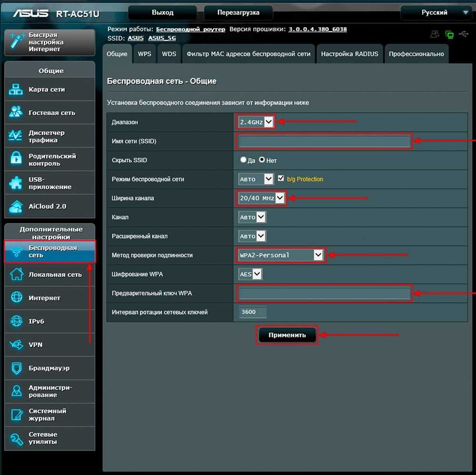476x475 pixels.
Task: Click the Guest Network people icon
Action: point(17,113)
